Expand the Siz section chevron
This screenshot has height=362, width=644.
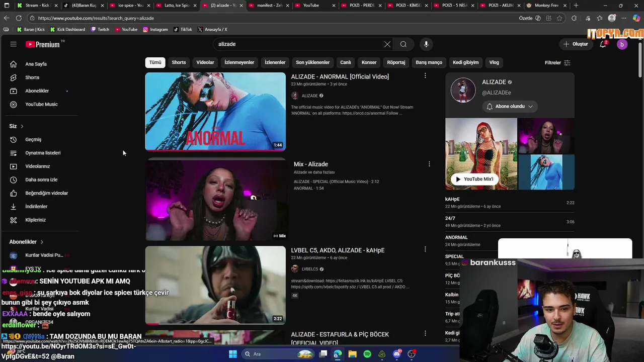click(x=22, y=126)
